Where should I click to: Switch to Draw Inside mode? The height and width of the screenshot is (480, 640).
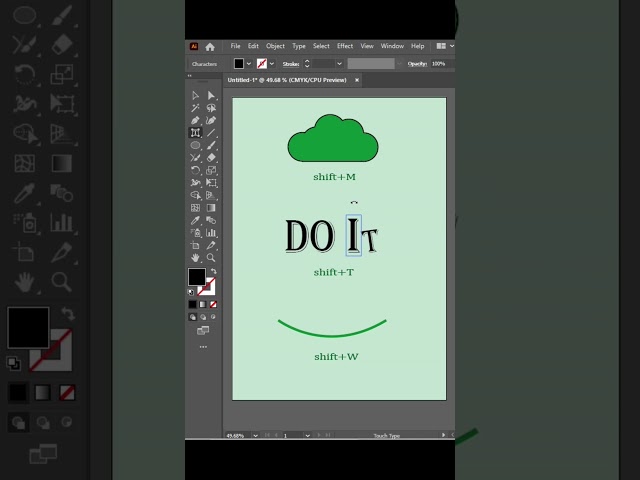tap(213, 317)
